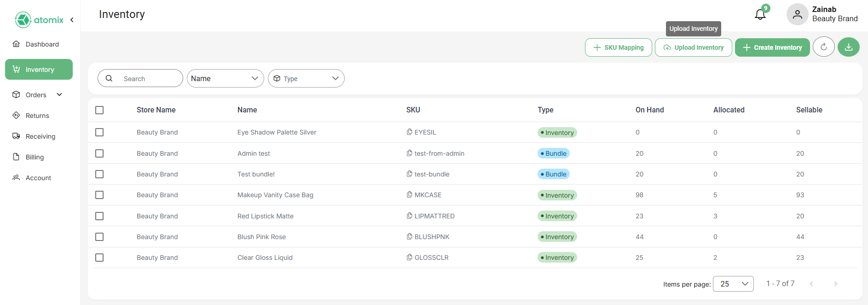This screenshot has height=305, width=868.
Task: Toggle the select-all checkbox in the table header
Action: point(99,110)
